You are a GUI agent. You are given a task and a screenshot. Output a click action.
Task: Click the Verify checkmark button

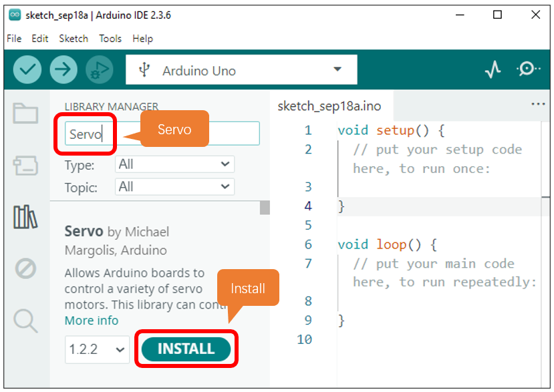click(27, 69)
